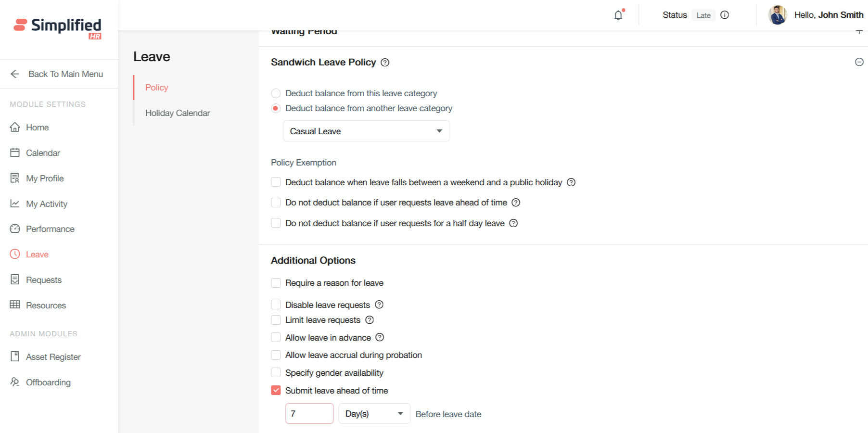Enable Require a reason for leave
The width and height of the screenshot is (868, 433).
(276, 283)
